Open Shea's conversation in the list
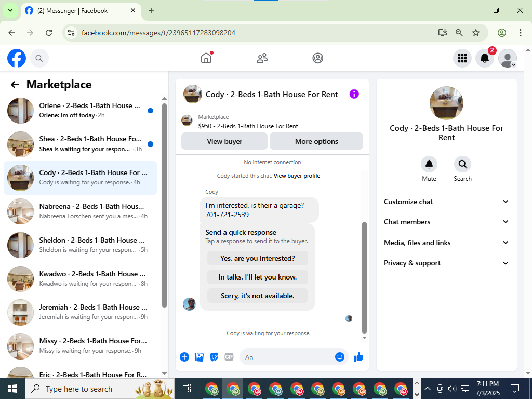This screenshot has width=532, height=399. click(80, 144)
